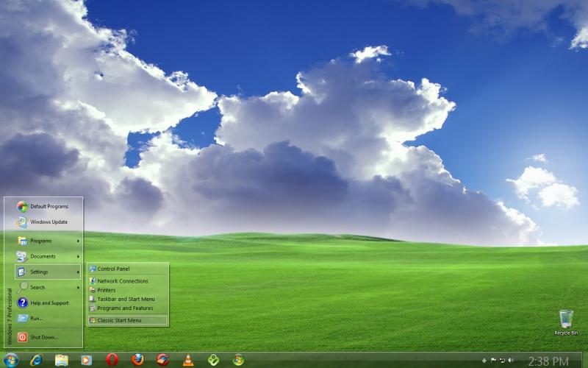Open CCleaner from the taskbar
The width and height of the screenshot is (588, 368).
pyautogui.click(x=162, y=360)
